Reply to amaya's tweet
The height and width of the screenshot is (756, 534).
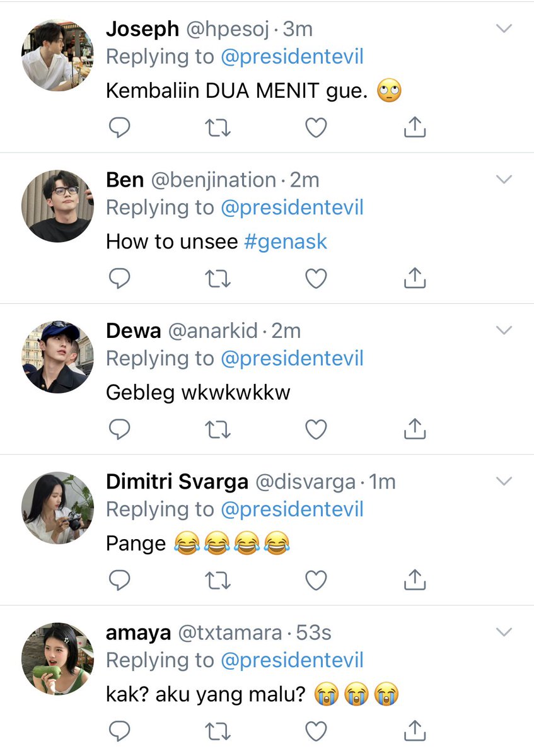[x=119, y=731]
